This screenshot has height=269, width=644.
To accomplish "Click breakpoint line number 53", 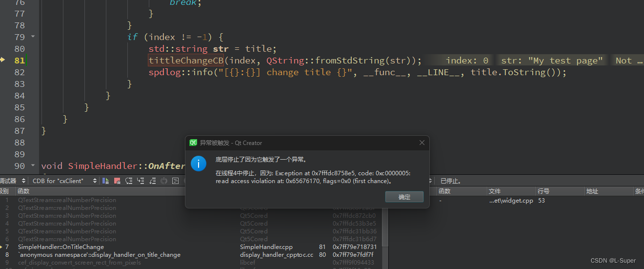I will [x=543, y=201].
